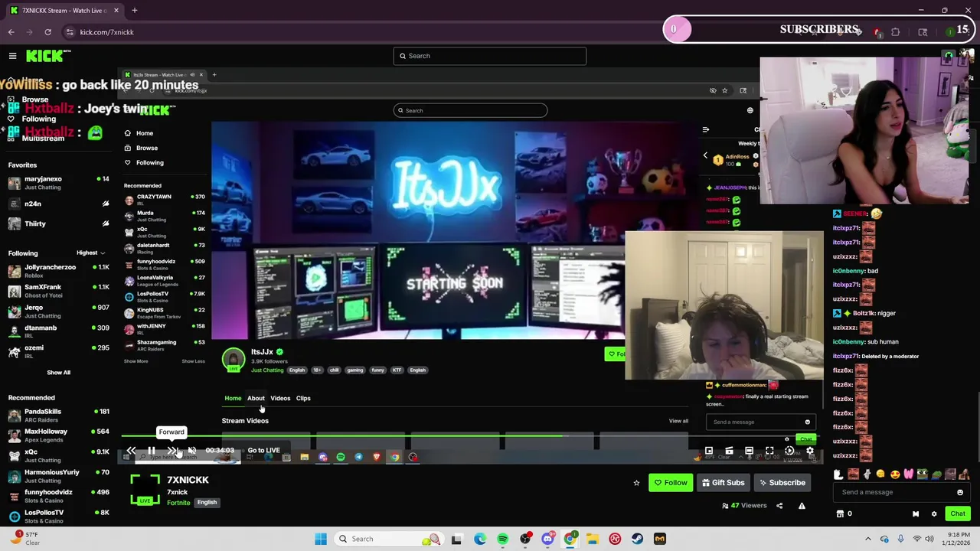The width and height of the screenshot is (980, 551).
Task: Open the Kick hamburger sidebar menu
Action: click(x=12, y=56)
